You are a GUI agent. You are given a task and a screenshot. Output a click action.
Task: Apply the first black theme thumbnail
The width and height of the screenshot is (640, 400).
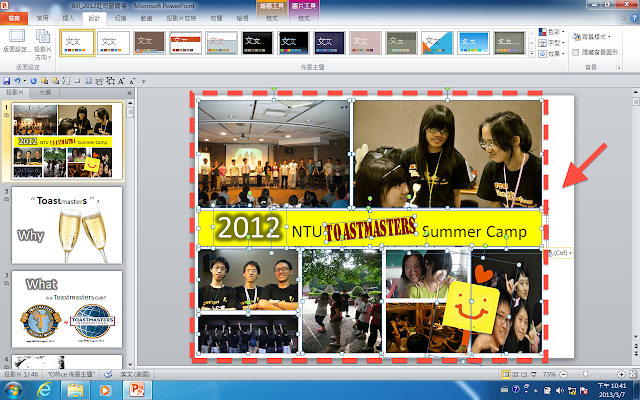point(257,42)
